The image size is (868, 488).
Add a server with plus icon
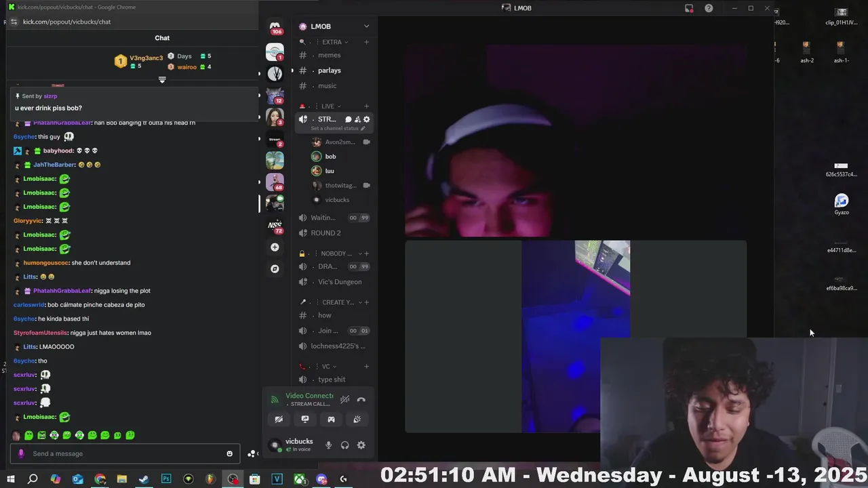tap(275, 247)
